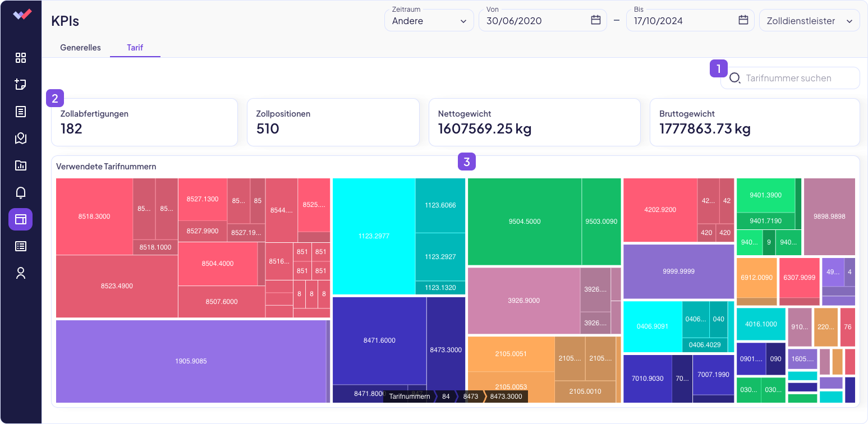Select the Tarif tab

click(135, 48)
